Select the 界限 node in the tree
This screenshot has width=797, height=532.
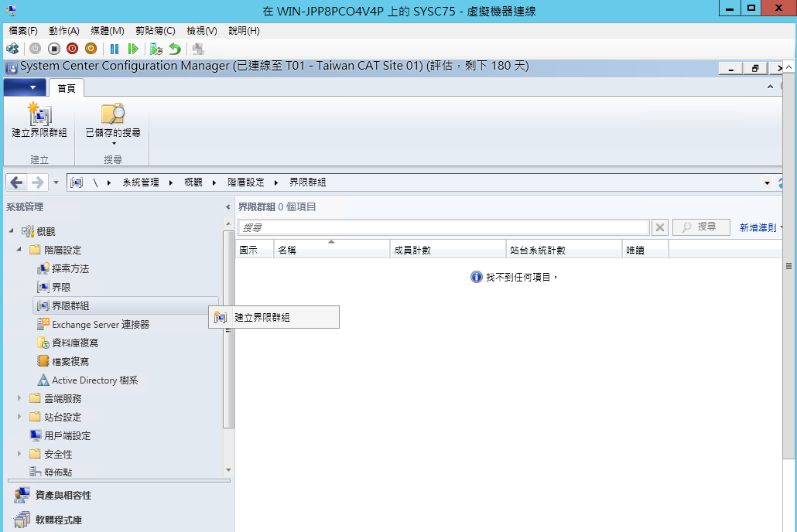(x=54, y=287)
